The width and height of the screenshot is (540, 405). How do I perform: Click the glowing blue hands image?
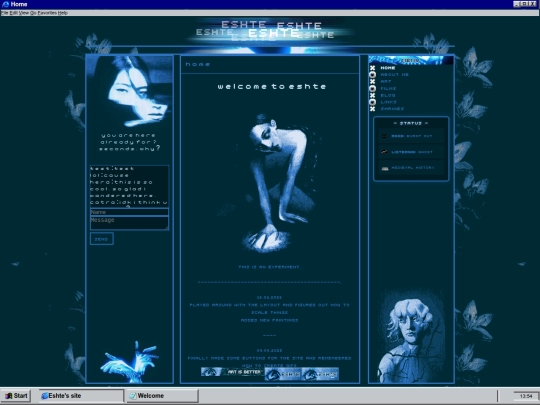coord(130,362)
